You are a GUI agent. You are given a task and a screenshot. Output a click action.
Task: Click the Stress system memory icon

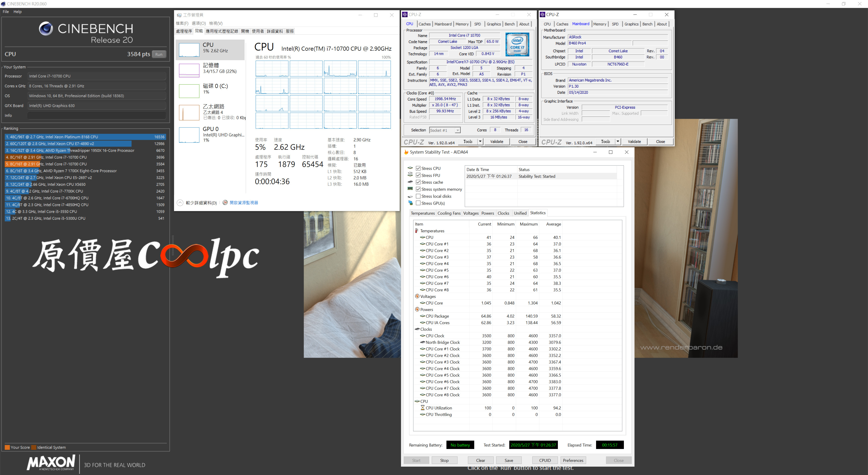pyautogui.click(x=410, y=189)
